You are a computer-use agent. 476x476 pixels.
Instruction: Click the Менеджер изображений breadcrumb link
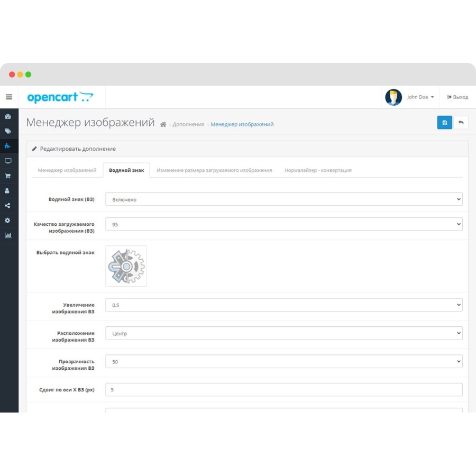[242, 124]
